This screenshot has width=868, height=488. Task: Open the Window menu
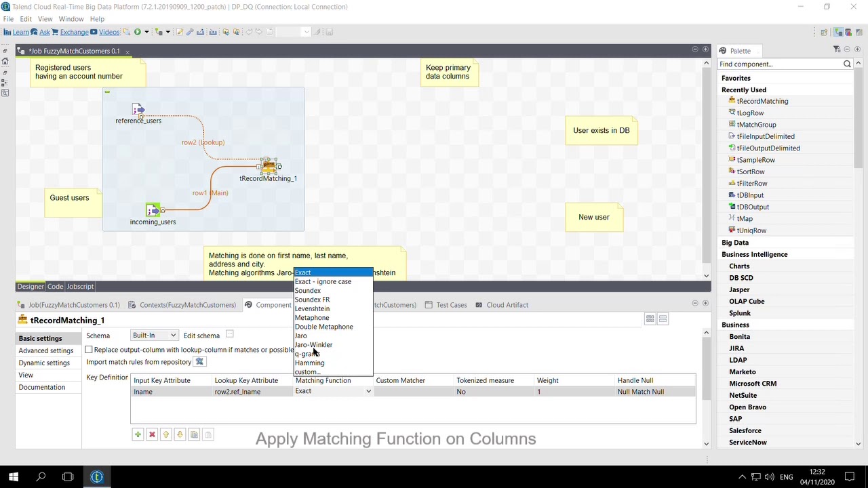tap(71, 19)
